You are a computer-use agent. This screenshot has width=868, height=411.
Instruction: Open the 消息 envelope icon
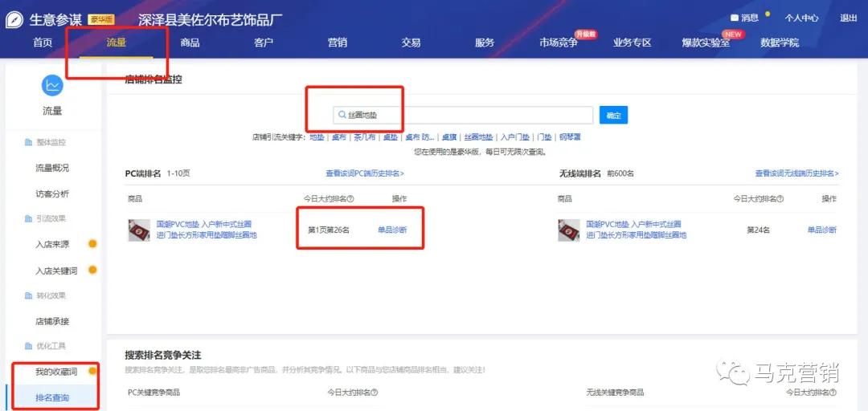coord(735,18)
